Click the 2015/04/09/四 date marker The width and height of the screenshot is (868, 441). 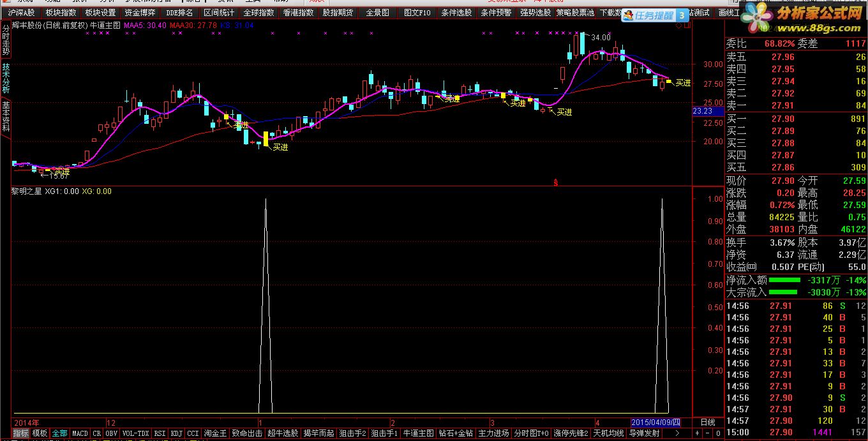pos(655,422)
